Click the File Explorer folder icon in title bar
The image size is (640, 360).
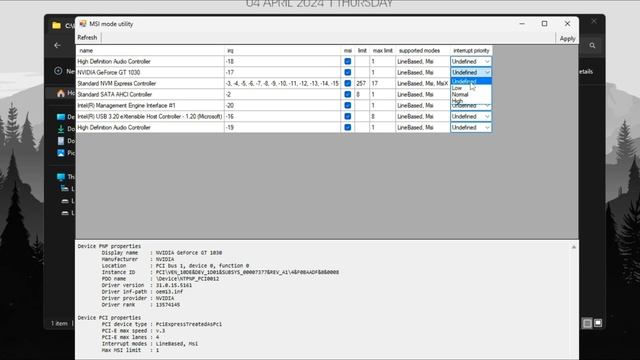click(56, 25)
